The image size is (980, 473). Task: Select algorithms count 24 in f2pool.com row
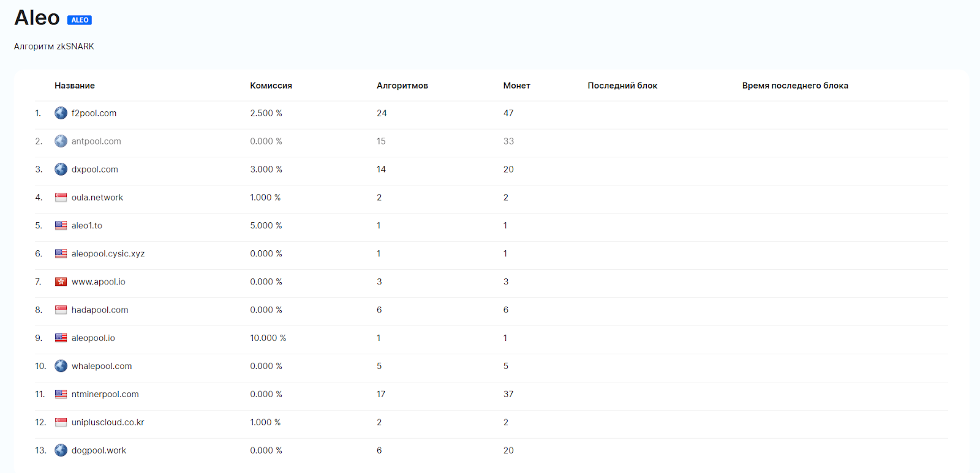tap(382, 113)
